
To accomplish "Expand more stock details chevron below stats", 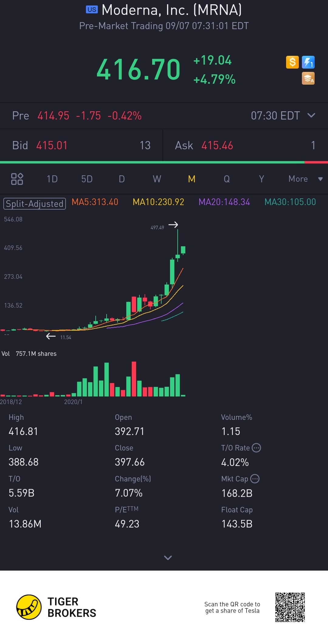I will 168,558.
